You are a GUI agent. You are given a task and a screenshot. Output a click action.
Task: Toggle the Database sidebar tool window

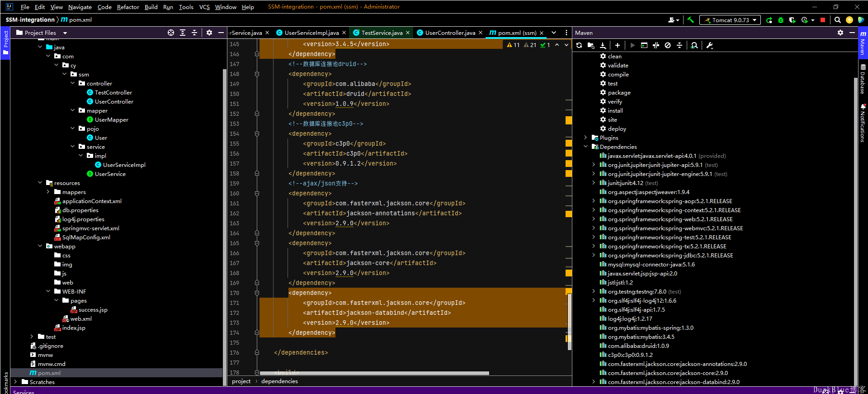[x=863, y=79]
